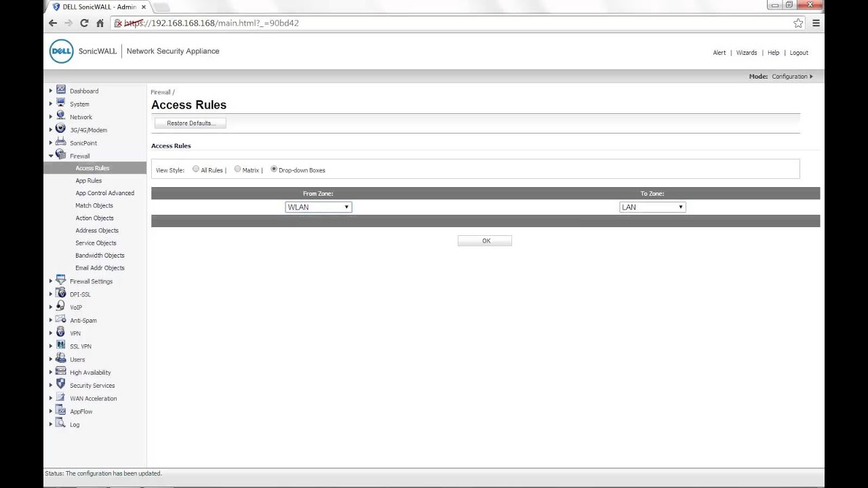Click the Network icon in sidebar
The height and width of the screenshot is (488, 868).
(x=61, y=116)
